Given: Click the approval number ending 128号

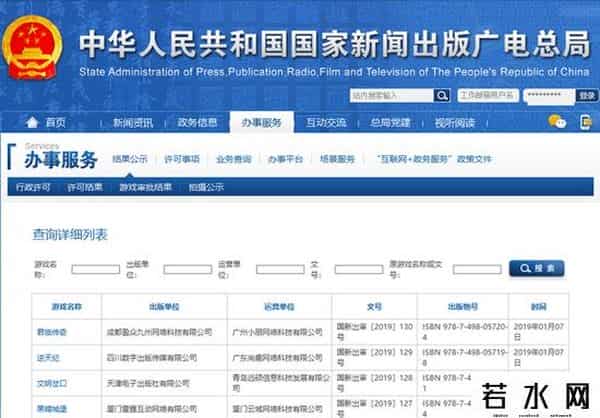Looking at the screenshot, I should click(x=375, y=383).
